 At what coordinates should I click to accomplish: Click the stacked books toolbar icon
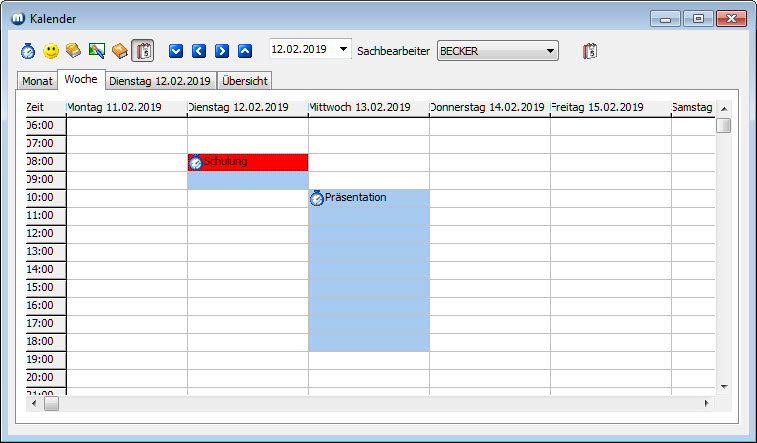coord(73,51)
